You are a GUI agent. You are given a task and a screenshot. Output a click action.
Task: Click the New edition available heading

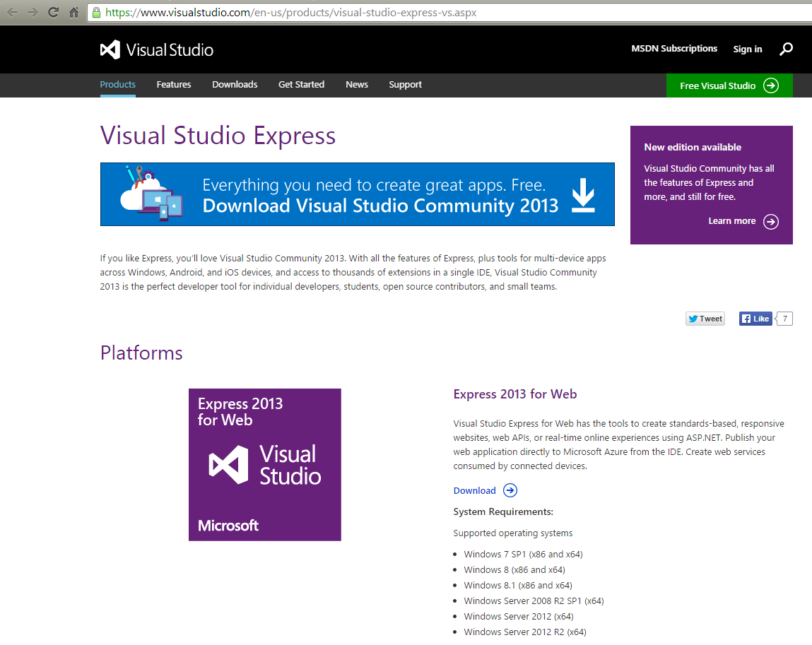(693, 147)
